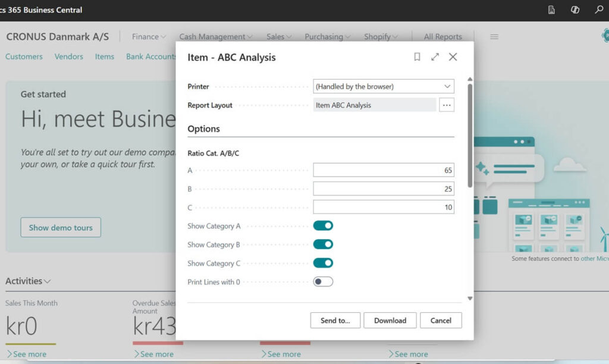Expand the Finance menu
609x364 pixels.
tap(149, 36)
